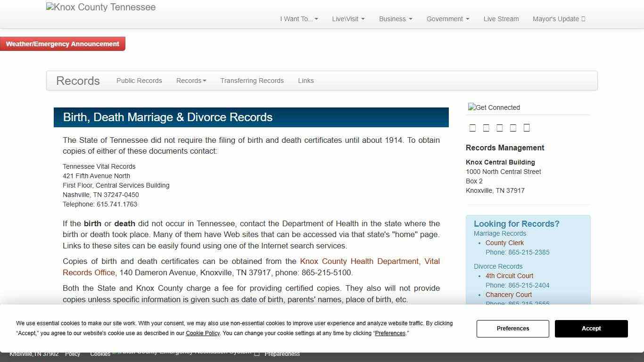
Task: Click the fifth Get Connected social icon
Action: [x=527, y=127]
